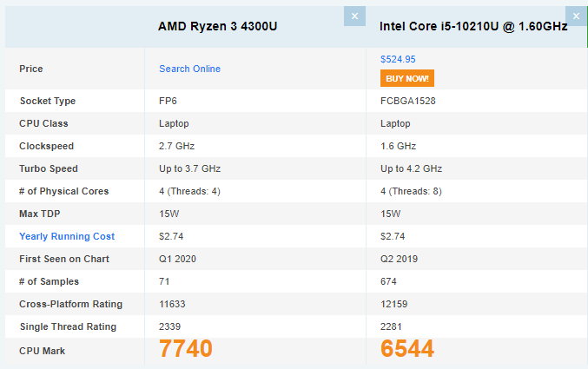Image resolution: width=588 pixels, height=369 pixels.
Task: Select the 1.6 GHz clockspeed value
Action: (399, 146)
